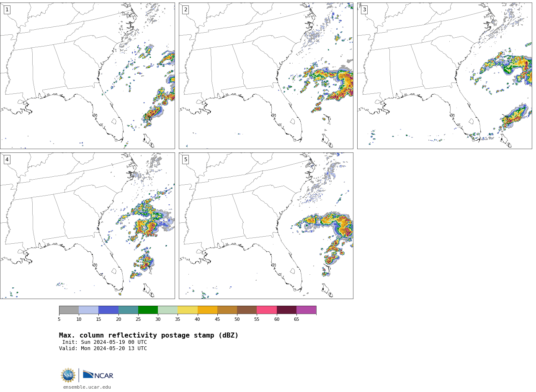Click the pale green 30-35 dBZ swatch
536x392 pixels.
point(168,310)
